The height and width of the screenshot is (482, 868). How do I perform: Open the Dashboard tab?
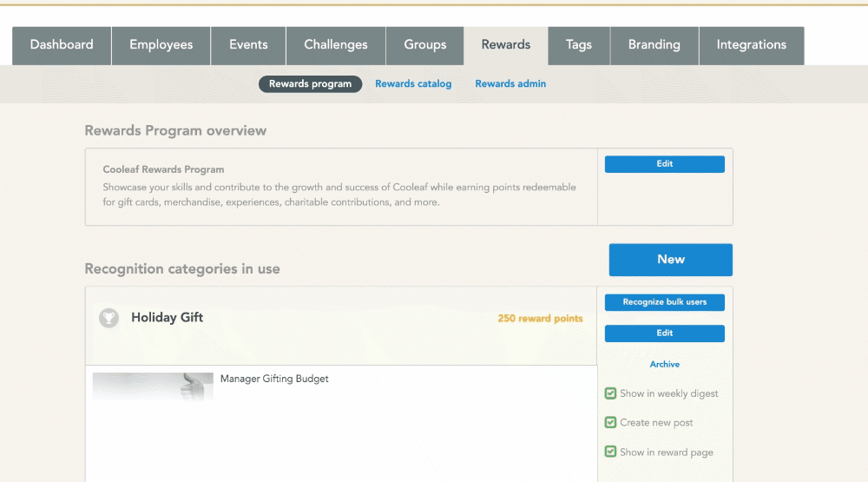(x=62, y=45)
